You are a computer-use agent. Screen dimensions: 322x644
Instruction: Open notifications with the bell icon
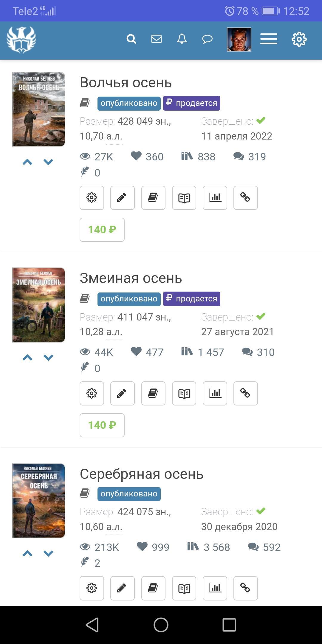[x=182, y=39]
